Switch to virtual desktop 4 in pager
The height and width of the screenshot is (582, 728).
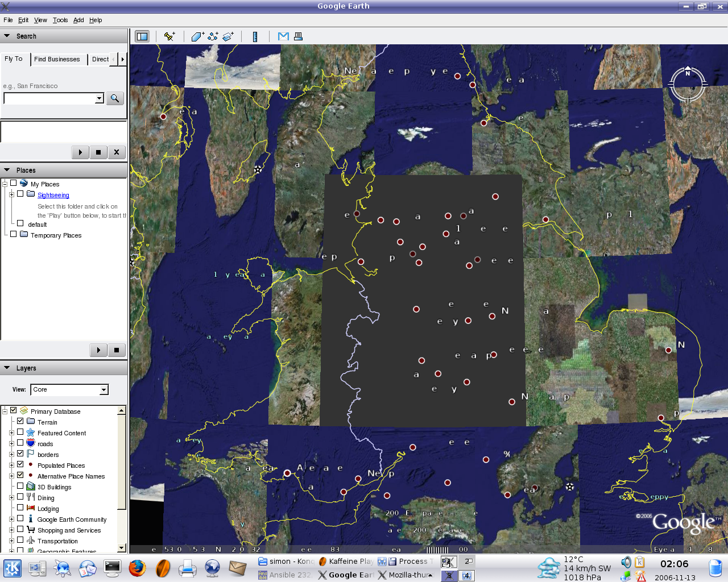pos(467,575)
